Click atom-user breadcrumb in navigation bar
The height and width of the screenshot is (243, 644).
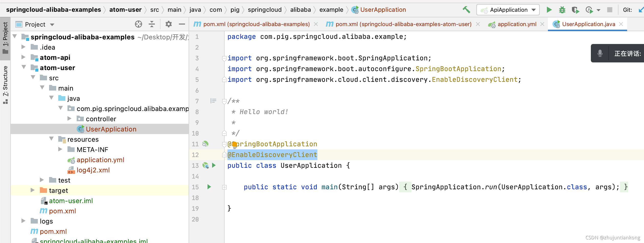click(125, 10)
